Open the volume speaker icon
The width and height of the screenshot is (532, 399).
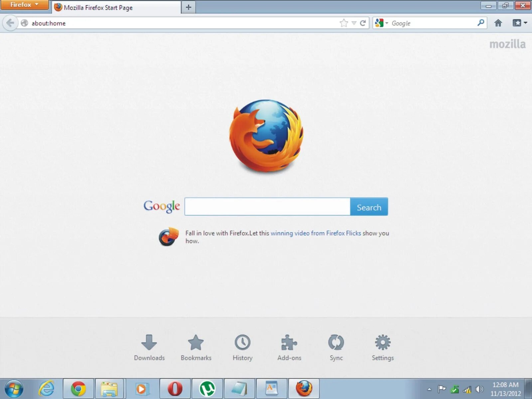479,389
